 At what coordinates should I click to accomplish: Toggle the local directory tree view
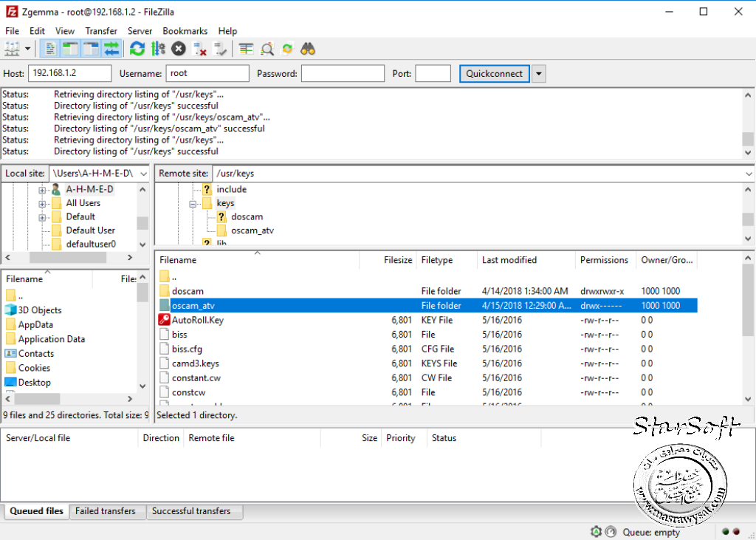(x=70, y=49)
